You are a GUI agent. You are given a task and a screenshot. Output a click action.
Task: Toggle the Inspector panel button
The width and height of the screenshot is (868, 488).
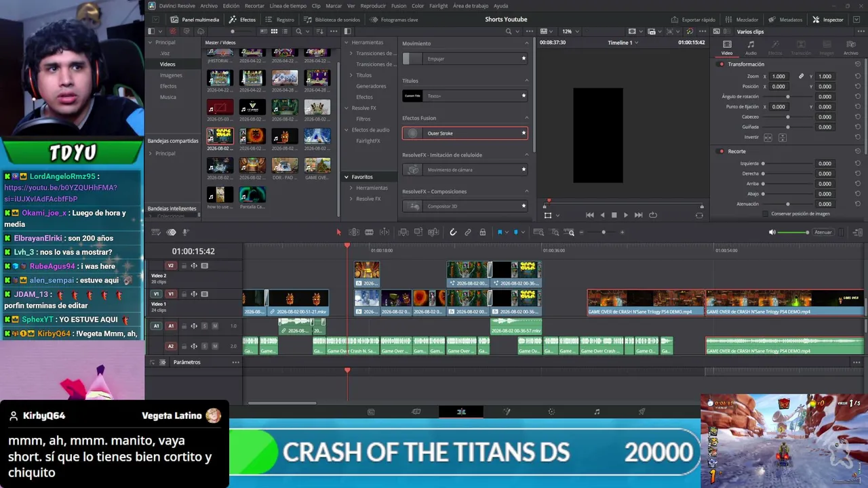tap(828, 20)
